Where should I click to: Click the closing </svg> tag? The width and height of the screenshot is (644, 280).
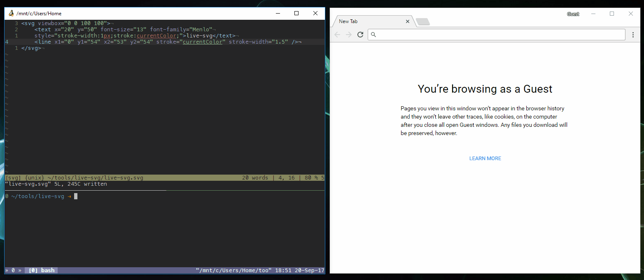coord(31,48)
